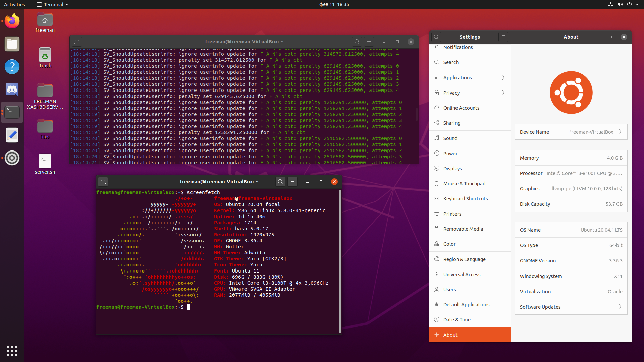644x362 pixels.
Task: Click the front terminal scrollbar
Action: coord(340,261)
